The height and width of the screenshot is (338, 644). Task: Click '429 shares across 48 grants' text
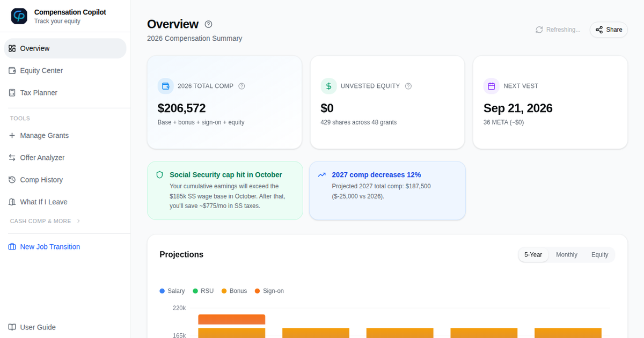pos(358,122)
